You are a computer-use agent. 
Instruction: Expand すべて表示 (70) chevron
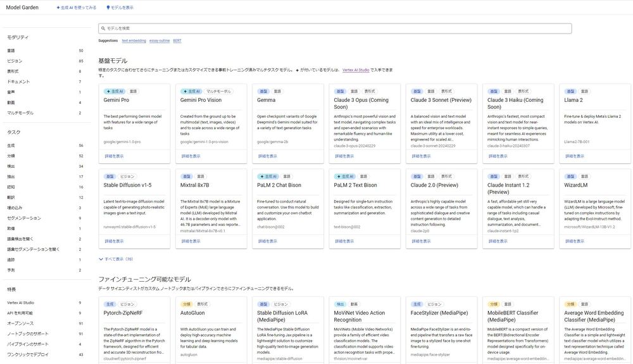tap(101, 259)
